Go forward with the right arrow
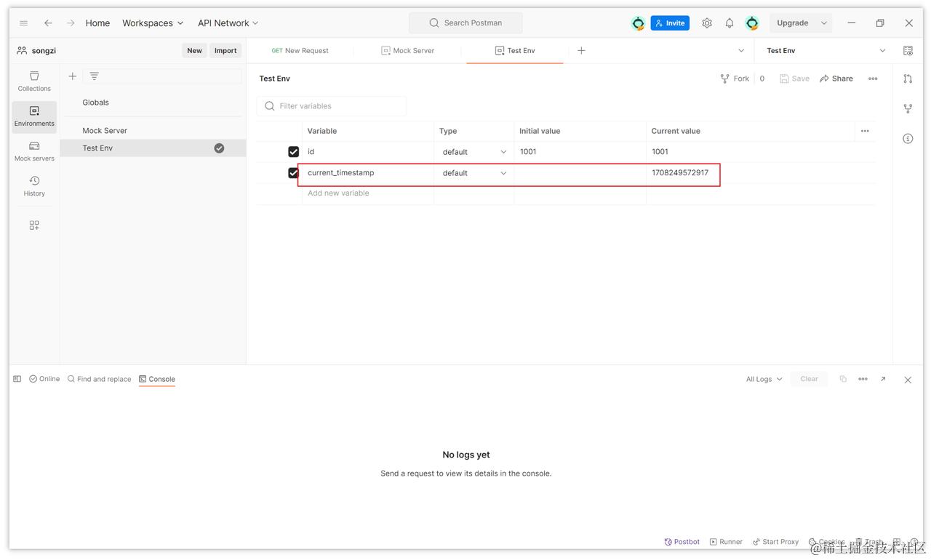 point(71,23)
